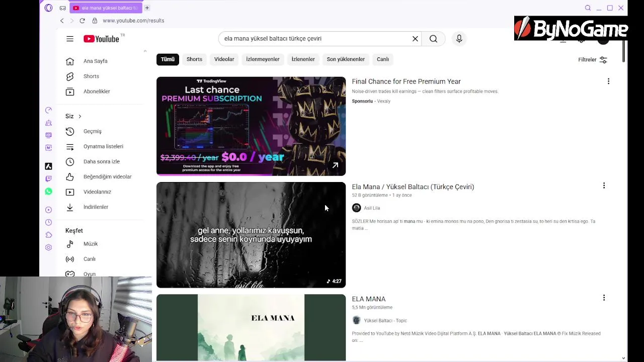Viewport: 644px width, 362px height.
Task: Select the İzlenenler filter chip
Action: click(x=303, y=59)
